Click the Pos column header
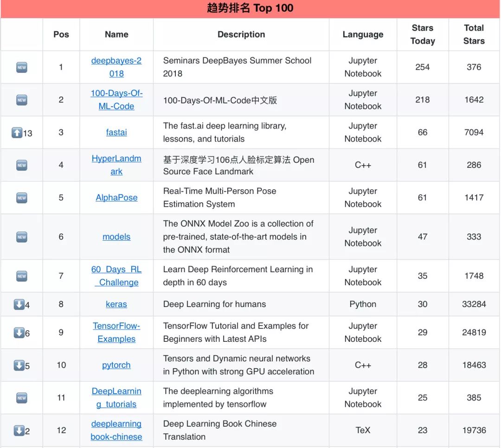The image size is (501, 448). click(x=61, y=34)
